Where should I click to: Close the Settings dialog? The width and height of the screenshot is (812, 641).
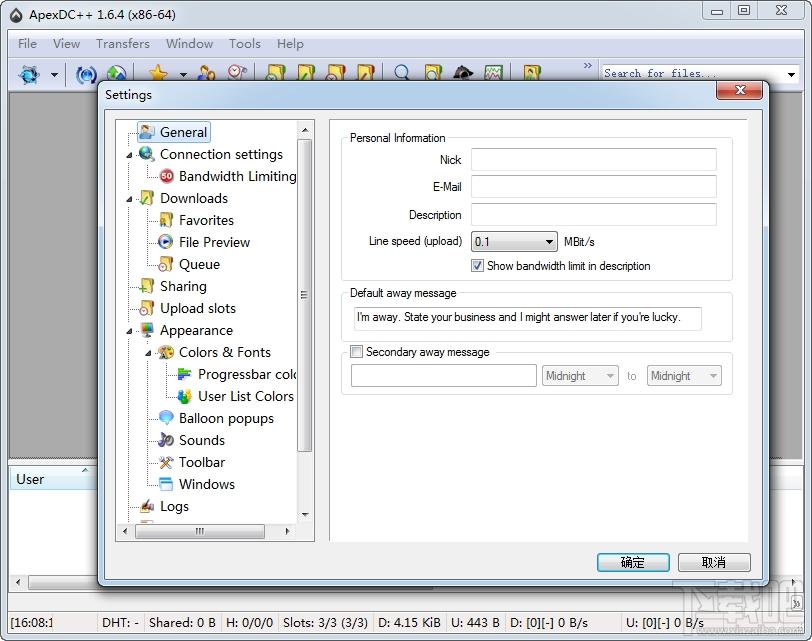(740, 90)
